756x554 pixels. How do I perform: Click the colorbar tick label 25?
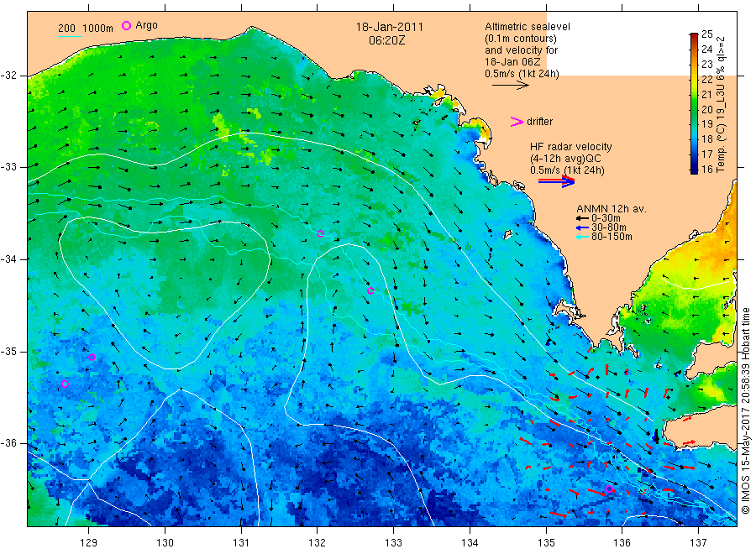707,34
